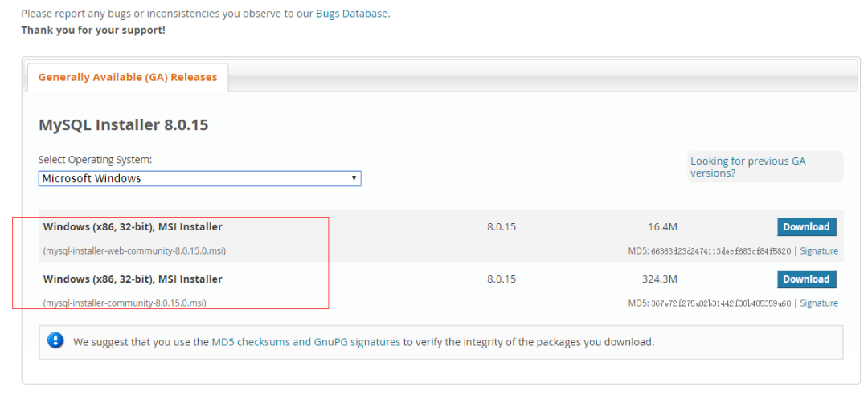This screenshot has height=395, width=868.
Task: Click the mysql-installer-web-community-8.0.15.0.msi filename
Action: 134,251
